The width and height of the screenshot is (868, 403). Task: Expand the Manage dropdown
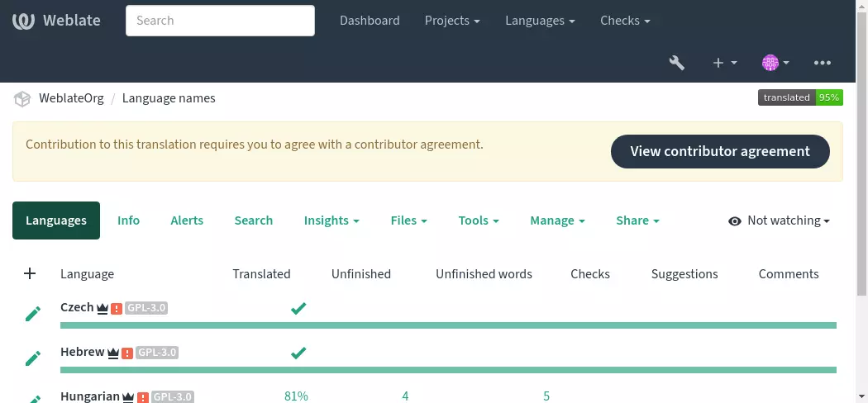coord(557,220)
